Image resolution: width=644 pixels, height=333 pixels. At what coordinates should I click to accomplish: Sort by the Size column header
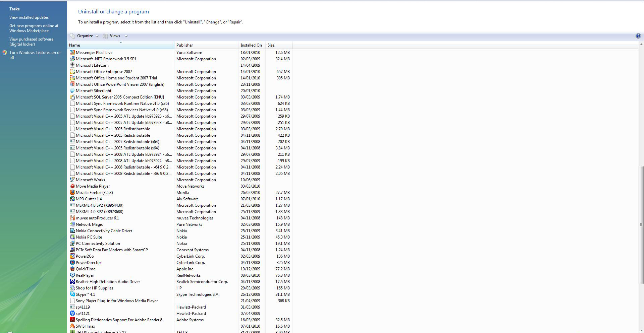(278, 45)
